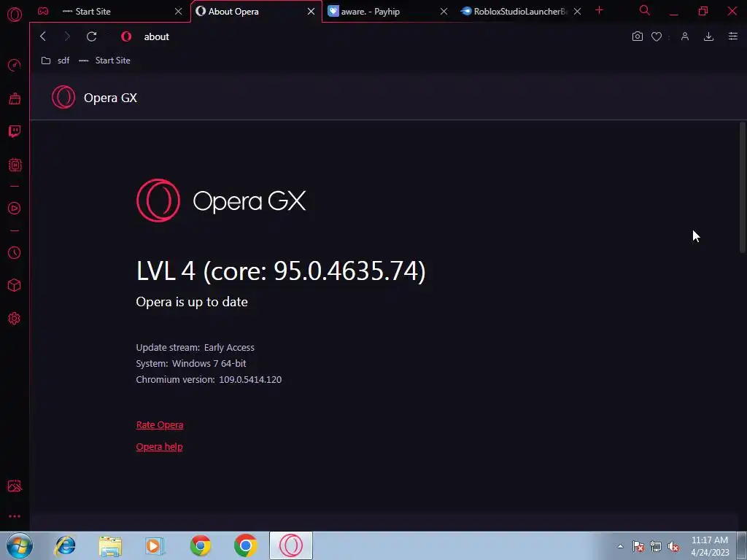Close the aware. - Payhip tab
The image size is (747, 560).
[444, 12]
